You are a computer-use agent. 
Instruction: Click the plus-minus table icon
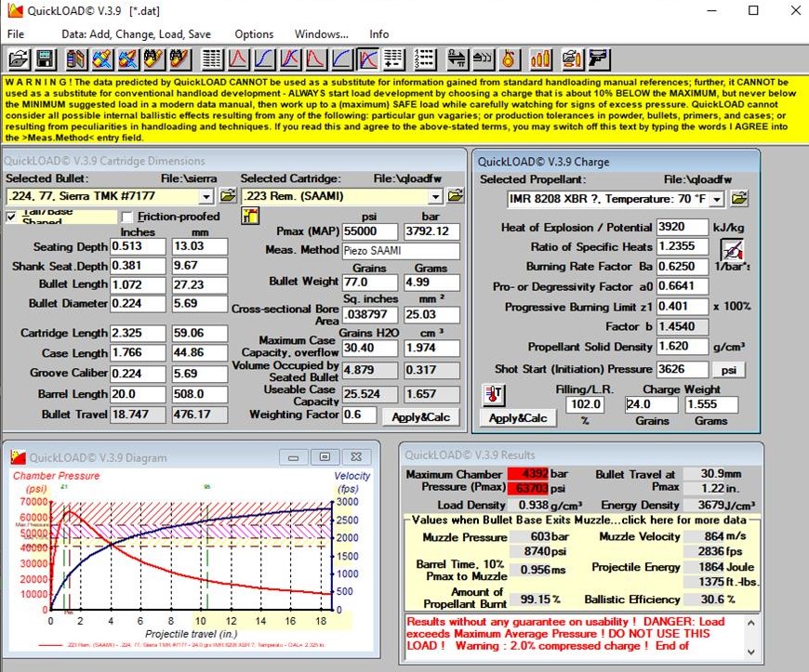[393, 59]
